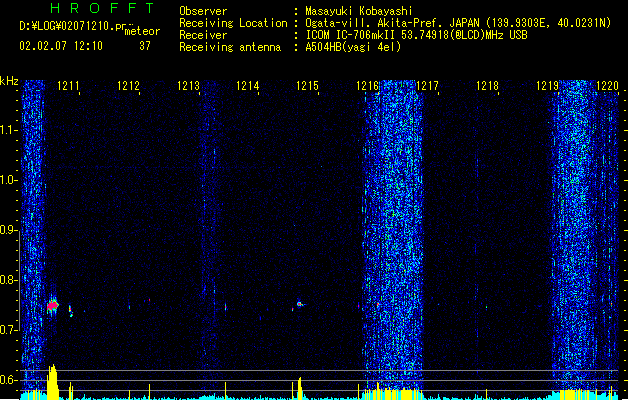The image size is (629, 400).
Task: Click the tall yellow intensity peak after 12:10
Action: pyautogui.click(x=53, y=382)
